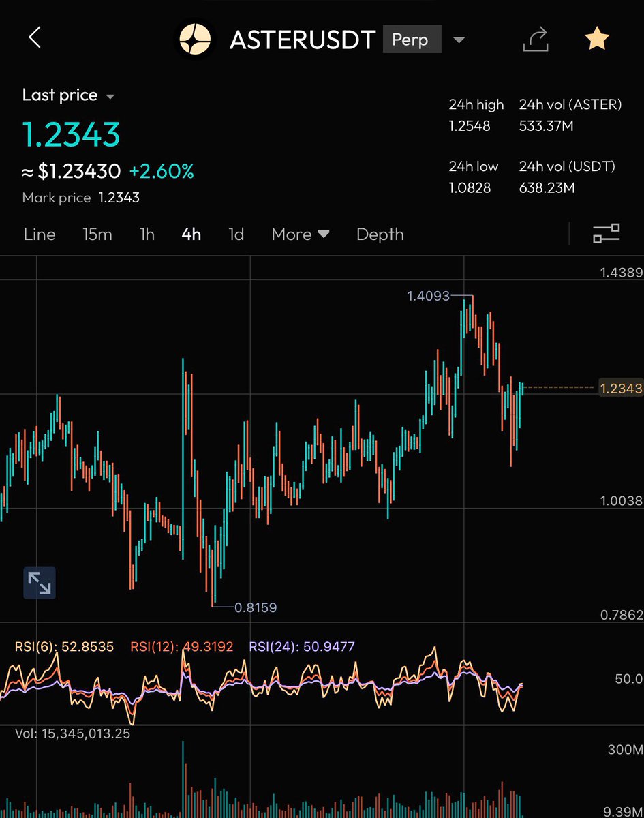Click the 24h low 1.0828 value
Image resolution: width=644 pixels, height=818 pixels.
pos(470,187)
